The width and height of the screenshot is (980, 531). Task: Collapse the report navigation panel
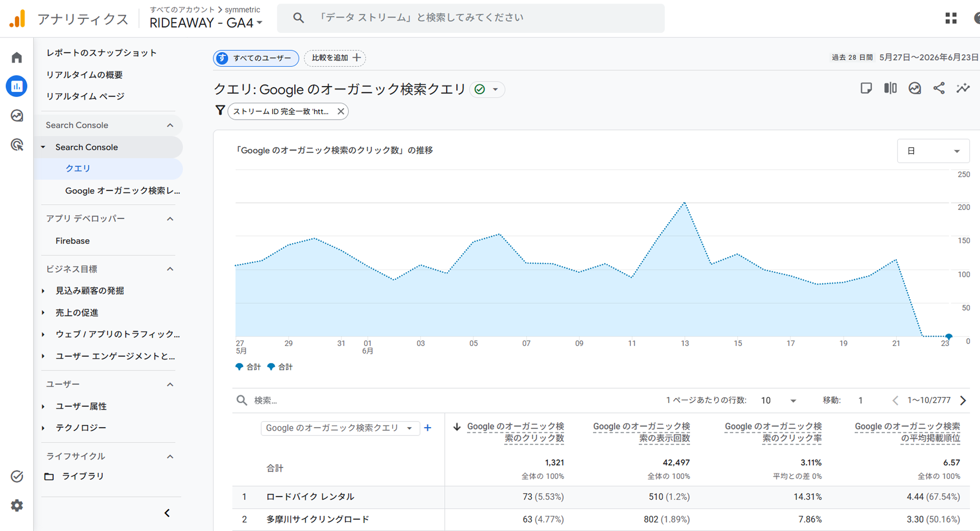pyautogui.click(x=167, y=513)
